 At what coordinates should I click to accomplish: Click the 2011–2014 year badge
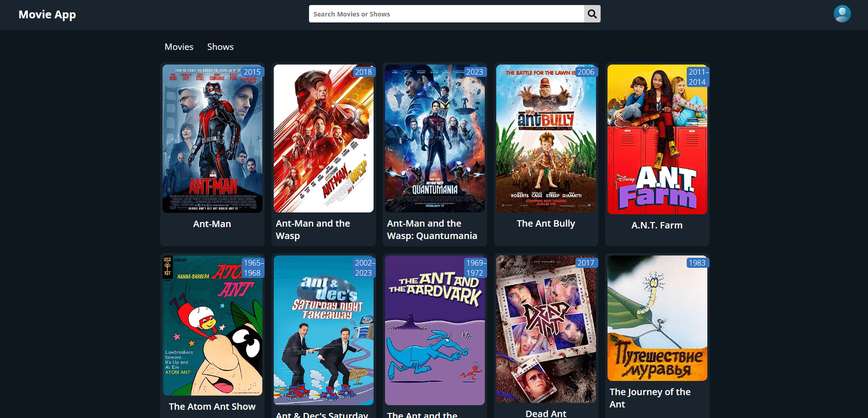tap(698, 77)
